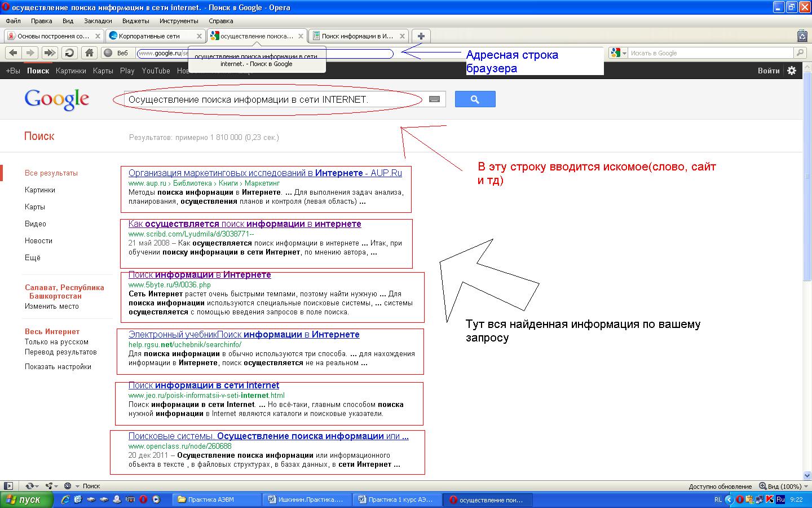
Task: Open the Opera Link sync dropdown in status bar
Action: [31, 486]
